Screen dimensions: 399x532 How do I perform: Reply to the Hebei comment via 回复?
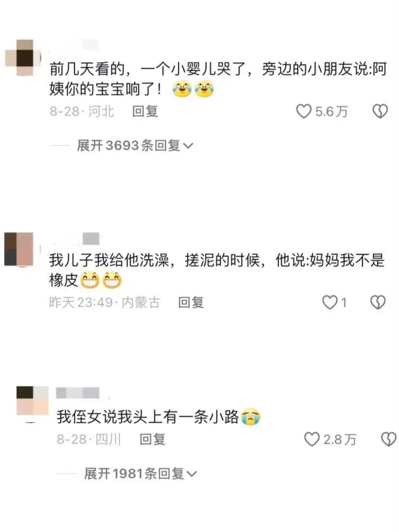click(145, 111)
